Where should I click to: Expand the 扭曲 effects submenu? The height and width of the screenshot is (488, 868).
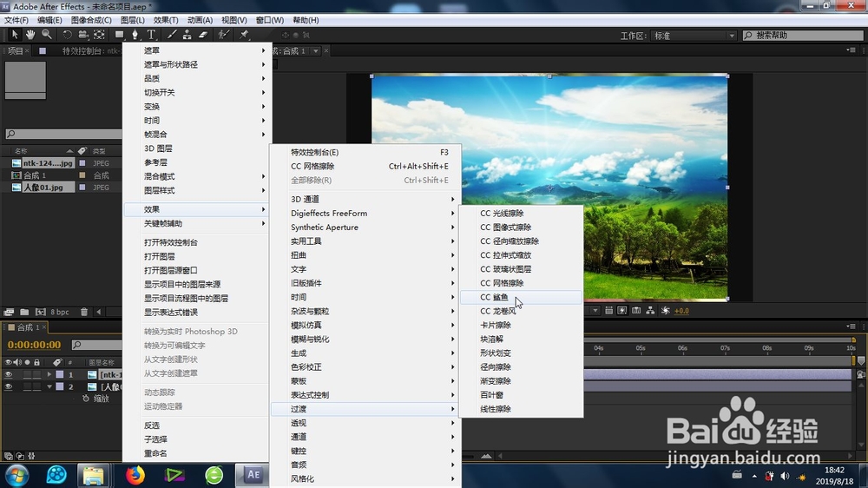(366, 254)
